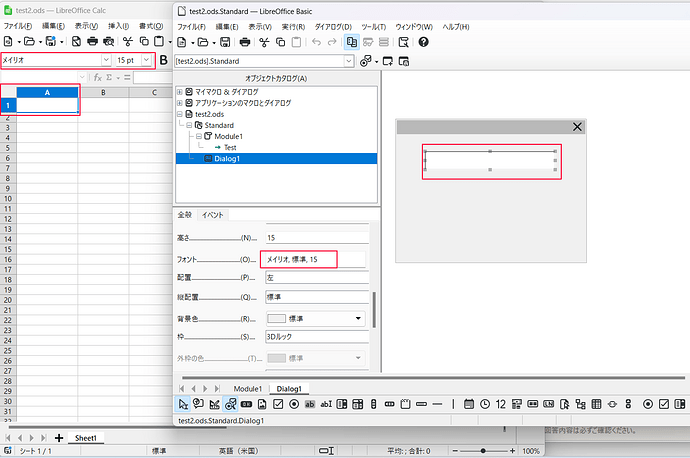Collapse the test2.ods tree node

[179, 114]
